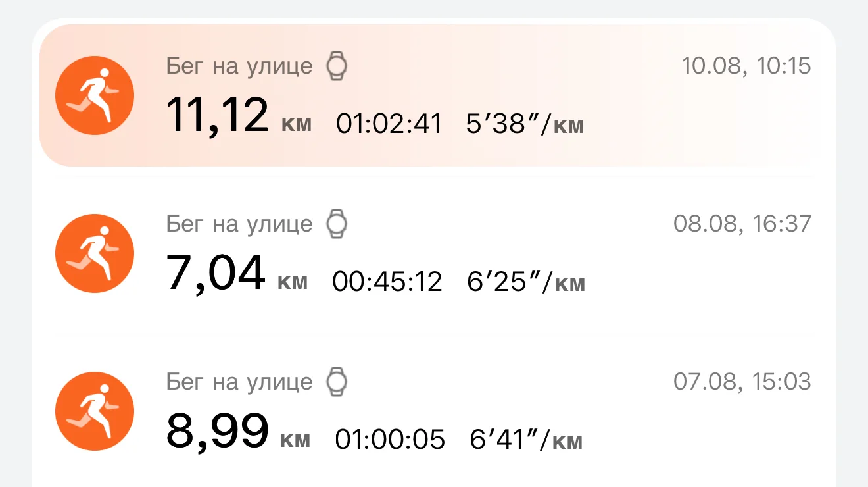Click the 6′25″/км pace value
This screenshot has height=487, width=868.
click(x=526, y=282)
